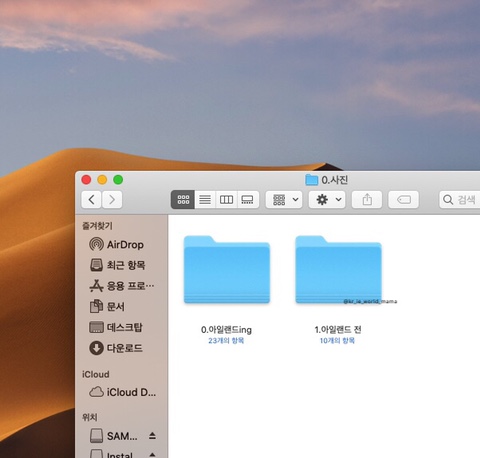The width and height of the screenshot is (480, 458).
Task: Close the Finder window with the red button
Action: [86, 180]
